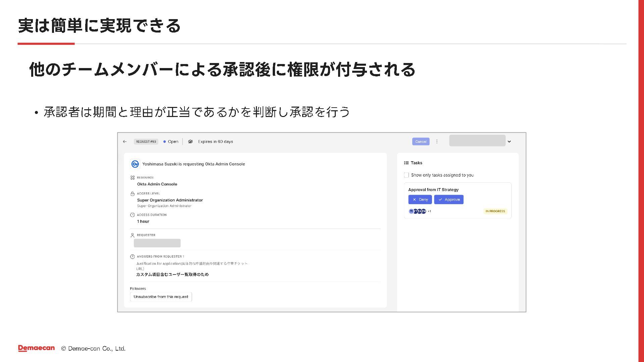Deny the IT Strategy approval request
This screenshot has width=644, height=362.
click(x=420, y=199)
